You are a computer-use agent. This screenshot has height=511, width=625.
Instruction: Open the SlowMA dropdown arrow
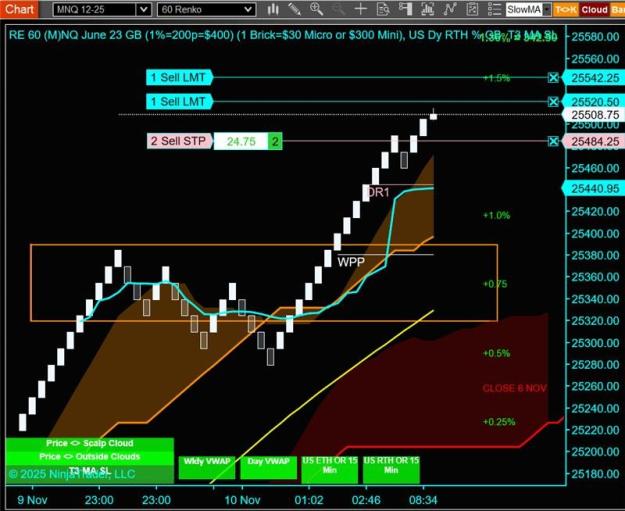click(547, 9)
